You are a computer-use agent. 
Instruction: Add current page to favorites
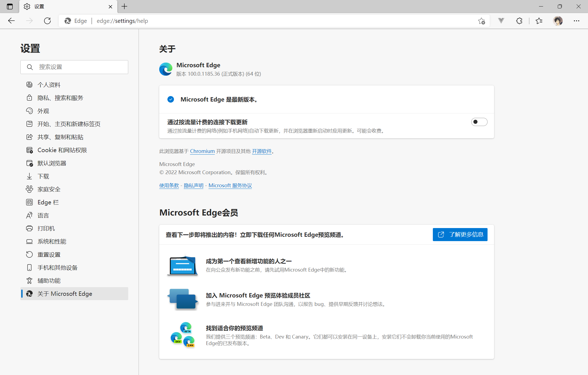click(482, 21)
